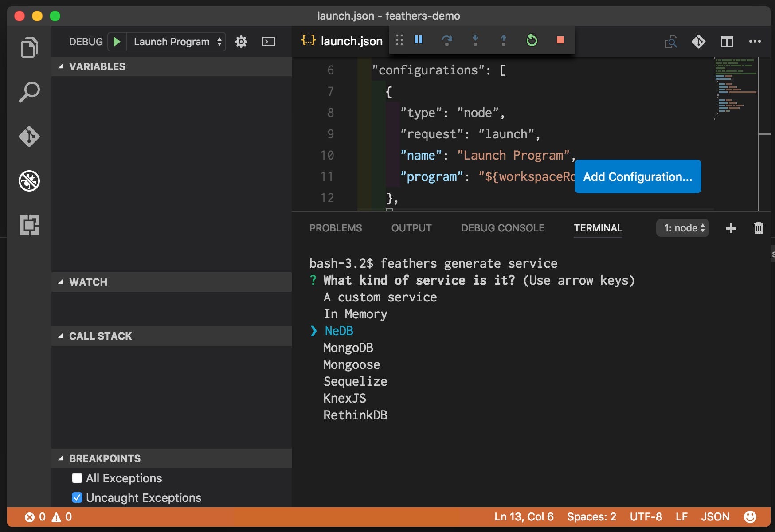Click the "request" key on line 9

click(x=432, y=134)
